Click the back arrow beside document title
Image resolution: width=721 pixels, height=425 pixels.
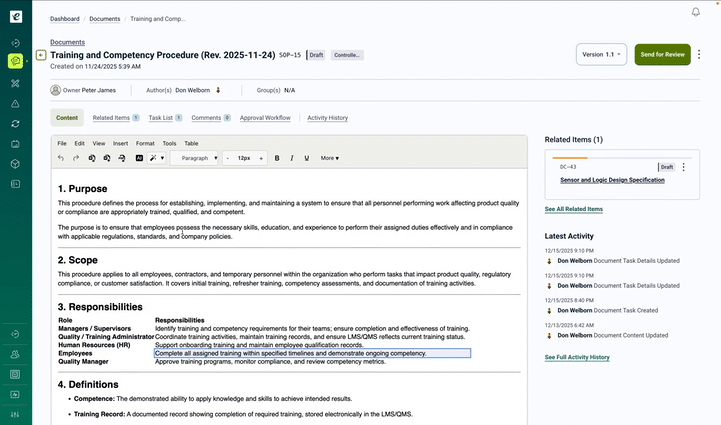click(x=40, y=55)
